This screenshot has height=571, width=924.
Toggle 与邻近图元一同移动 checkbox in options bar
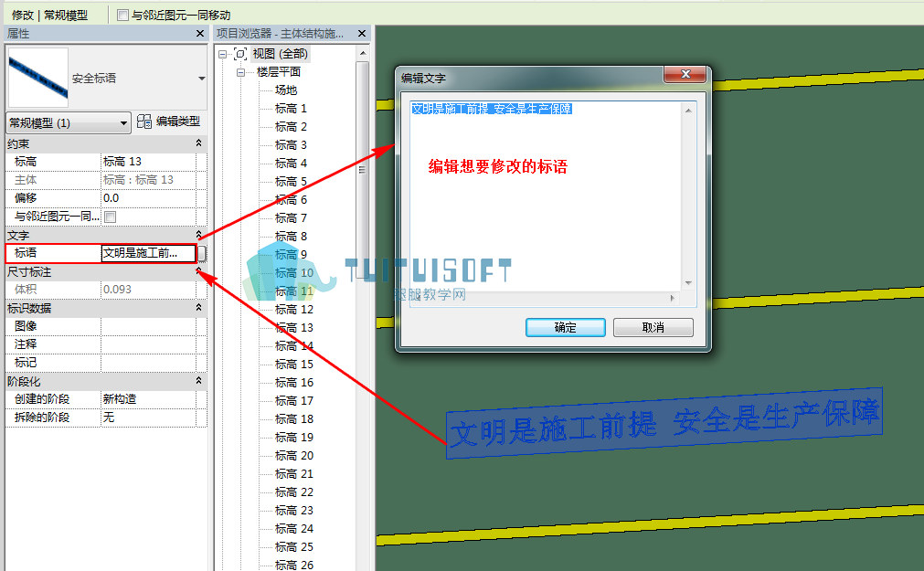(x=122, y=16)
